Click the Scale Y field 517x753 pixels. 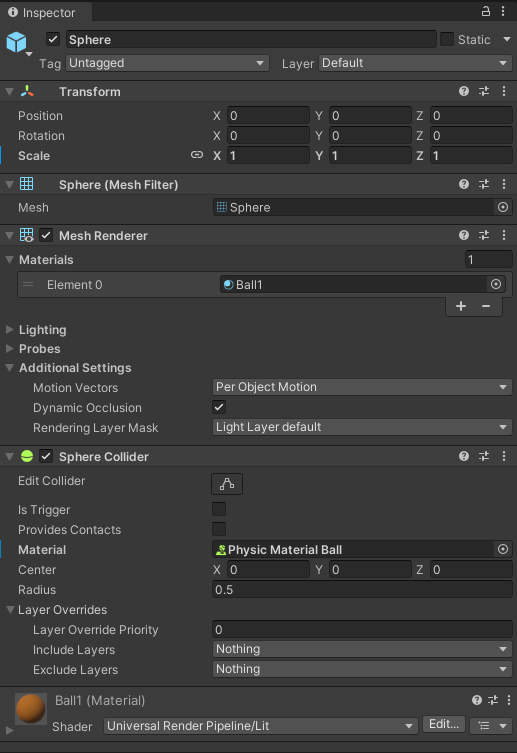click(x=370, y=156)
